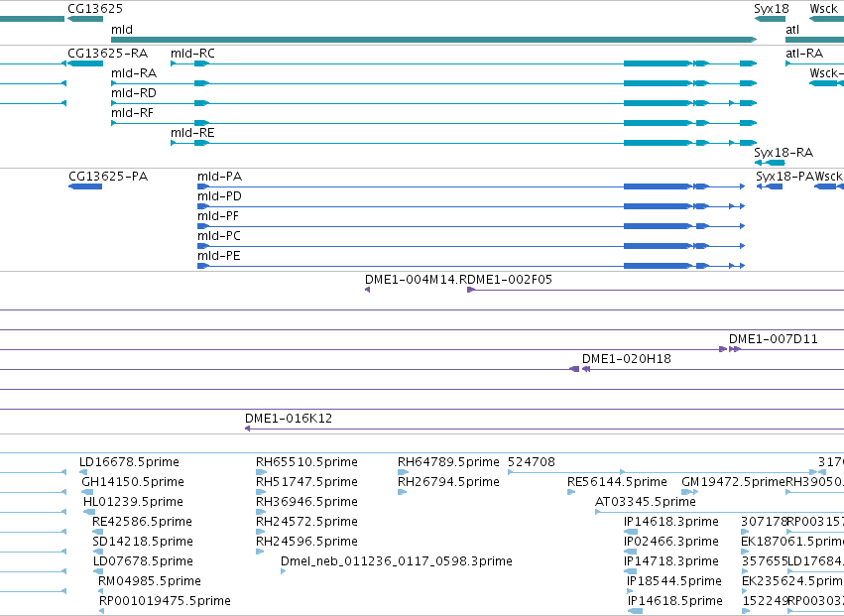Select EST RM04985.5prime
844x616 pixels.
pos(150,581)
